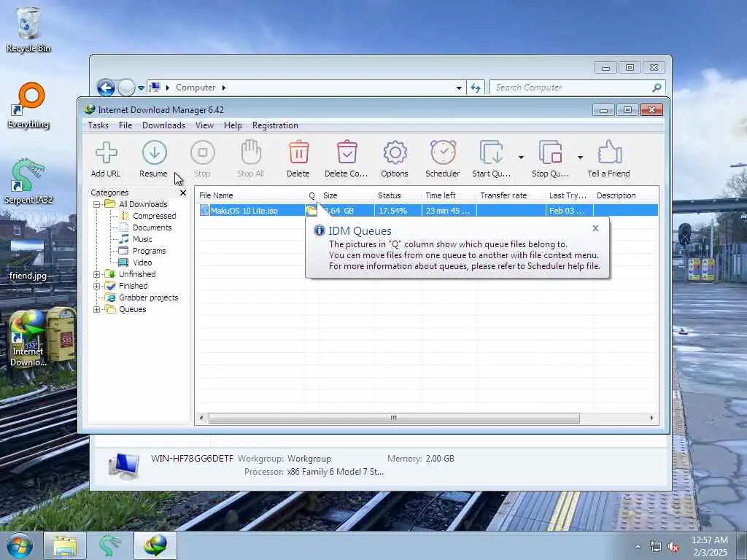Open the Recycle Bin desktop icon
Image resolution: width=747 pixels, height=560 pixels.
click(28, 29)
